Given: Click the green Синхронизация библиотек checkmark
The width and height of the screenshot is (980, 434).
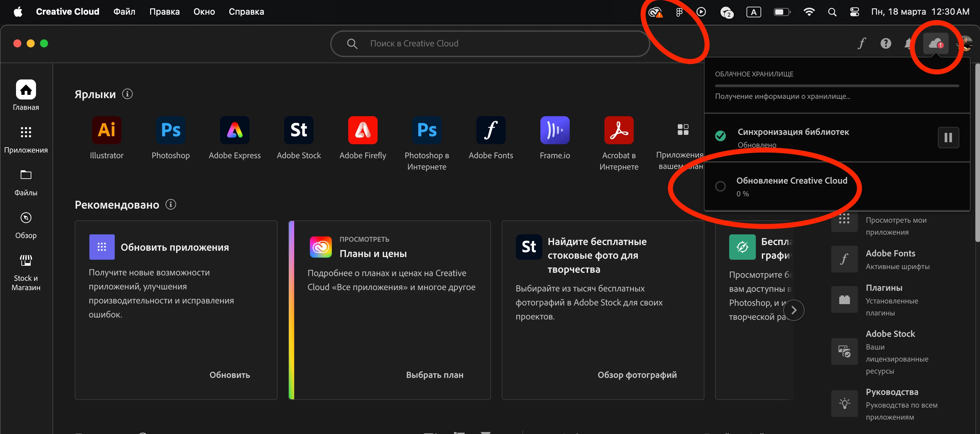Looking at the screenshot, I should [x=720, y=136].
